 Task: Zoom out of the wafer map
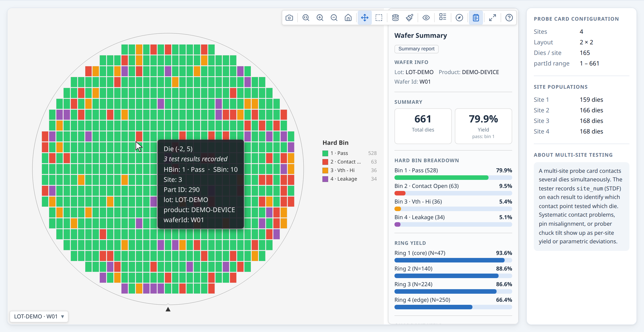point(334,18)
